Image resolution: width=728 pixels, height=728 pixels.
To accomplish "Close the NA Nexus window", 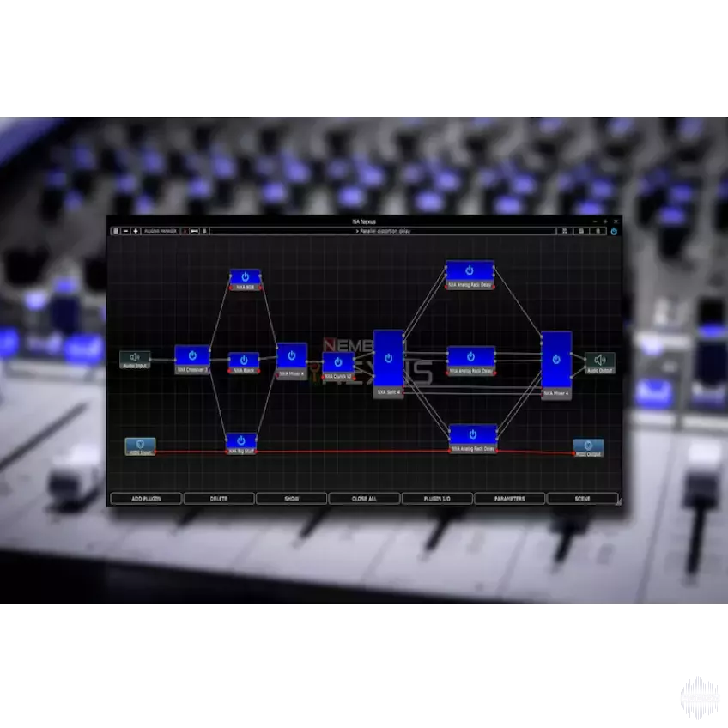I will (616, 221).
